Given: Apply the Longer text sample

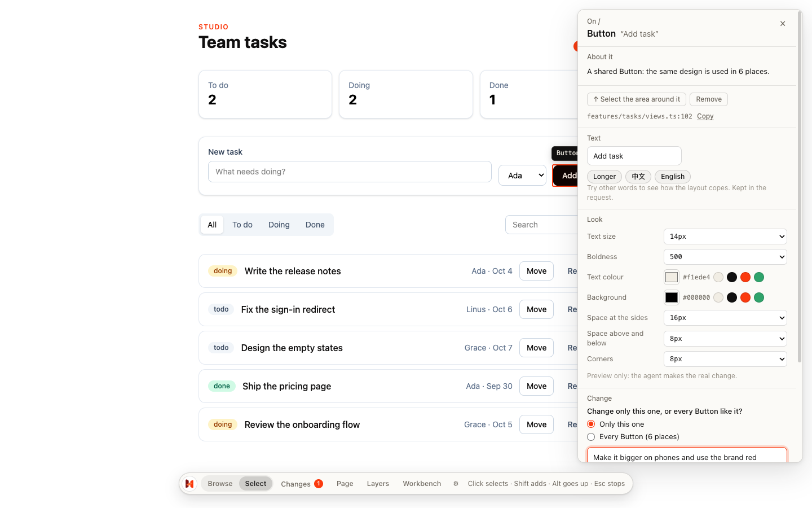Looking at the screenshot, I should click(604, 177).
